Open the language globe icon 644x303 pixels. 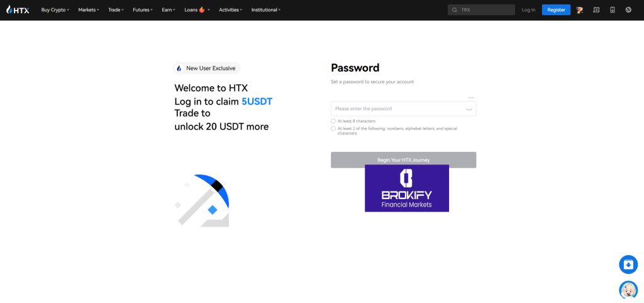pyautogui.click(x=628, y=10)
